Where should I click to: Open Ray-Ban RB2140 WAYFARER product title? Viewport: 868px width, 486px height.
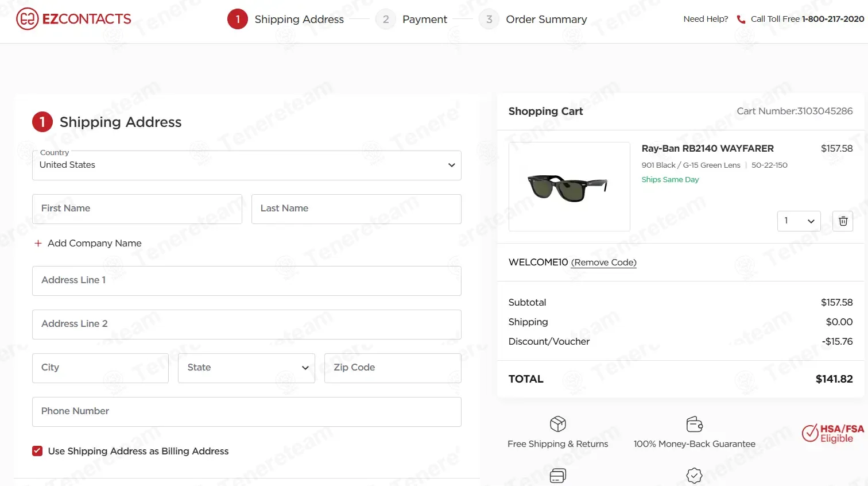click(708, 148)
